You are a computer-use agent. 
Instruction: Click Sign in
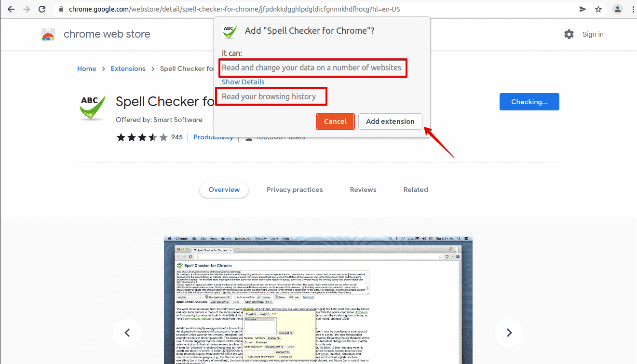pos(593,34)
